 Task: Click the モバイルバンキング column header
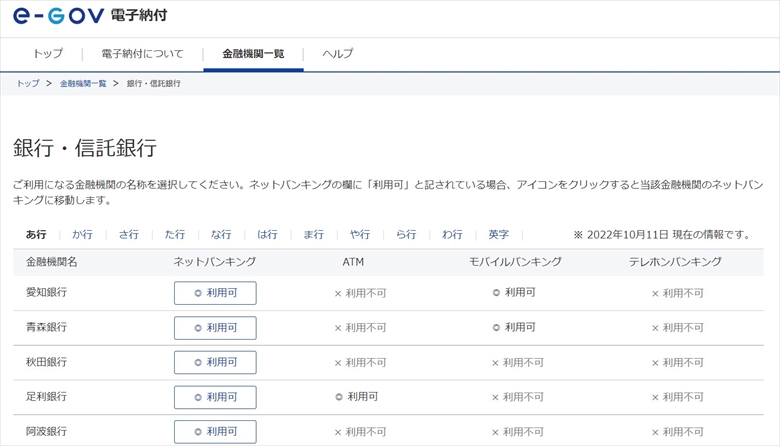pos(515,262)
